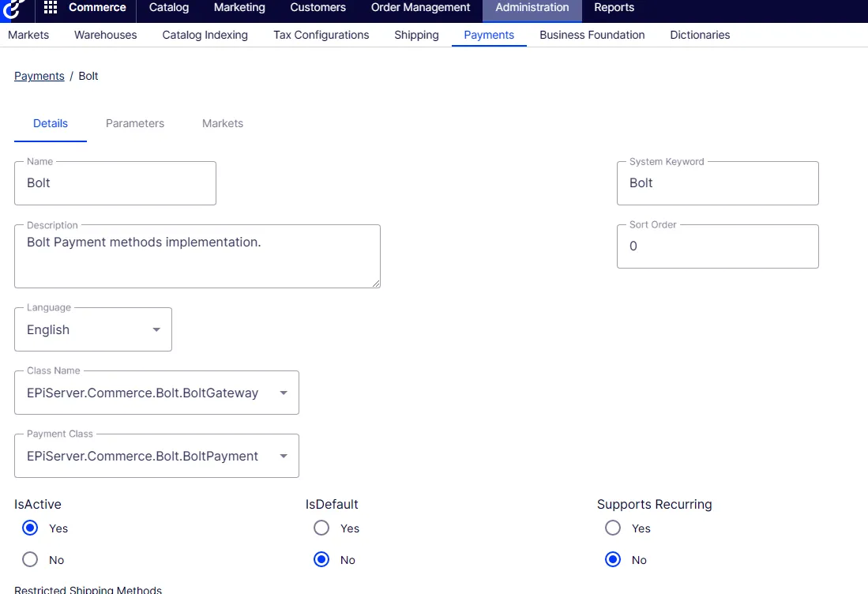Set Supports Recurring to Yes
Screen dimensions: 868x594
click(x=613, y=528)
